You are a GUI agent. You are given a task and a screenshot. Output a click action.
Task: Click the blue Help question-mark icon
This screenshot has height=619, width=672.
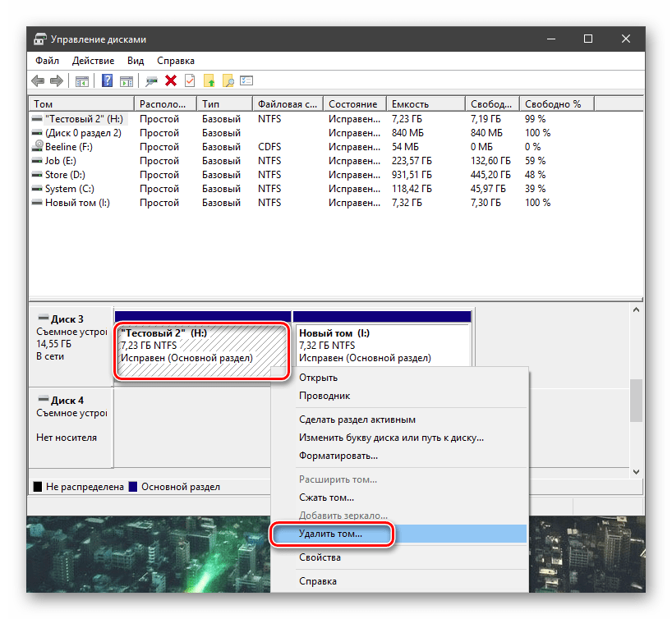[x=108, y=80]
